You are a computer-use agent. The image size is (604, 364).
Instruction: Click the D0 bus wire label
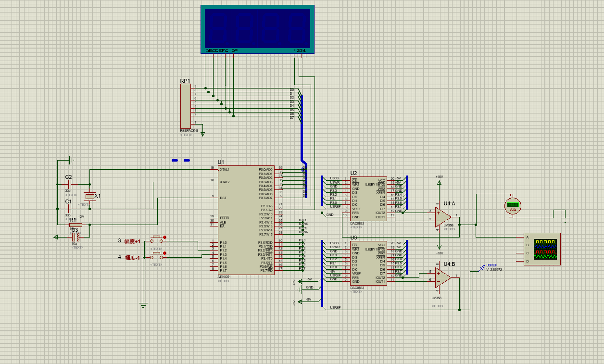291,90
